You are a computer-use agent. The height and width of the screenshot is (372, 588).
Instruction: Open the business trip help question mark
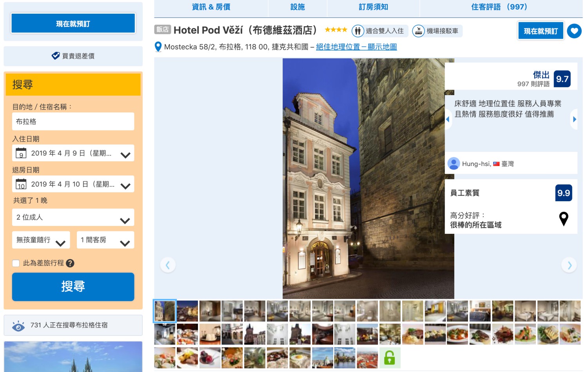[70, 263]
